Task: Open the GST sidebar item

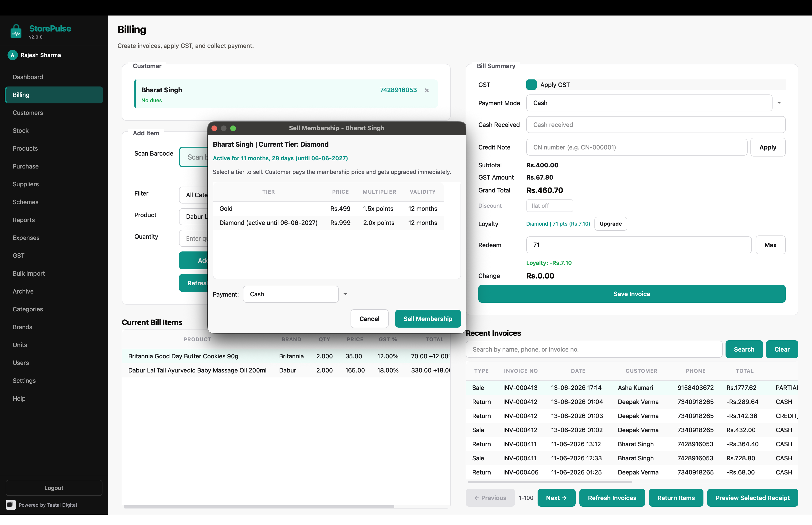Action: (54, 256)
